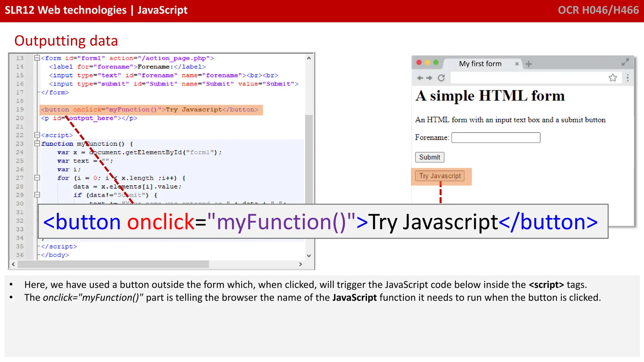Click the highlighted button onclick code on line 19
This screenshot has width=644, height=362.
coord(151,110)
